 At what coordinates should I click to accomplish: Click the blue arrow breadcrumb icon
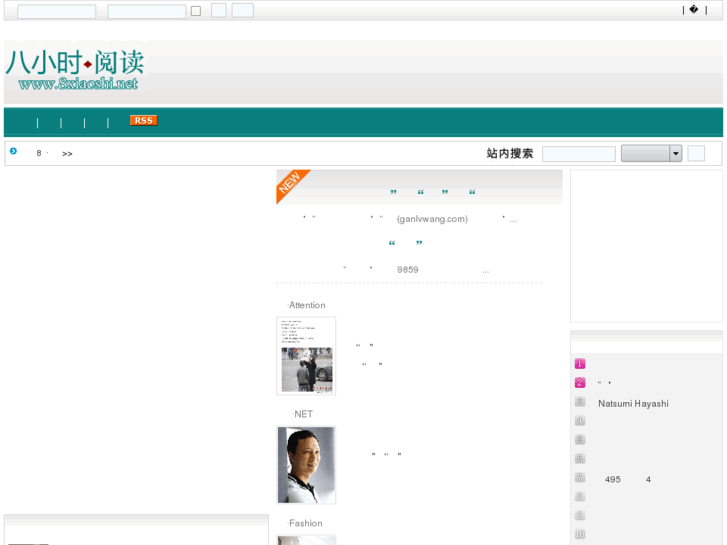pyautogui.click(x=13, y=151)
